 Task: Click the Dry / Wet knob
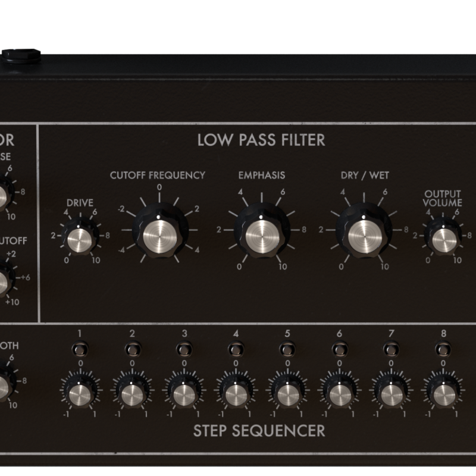[x=364, y=231]
